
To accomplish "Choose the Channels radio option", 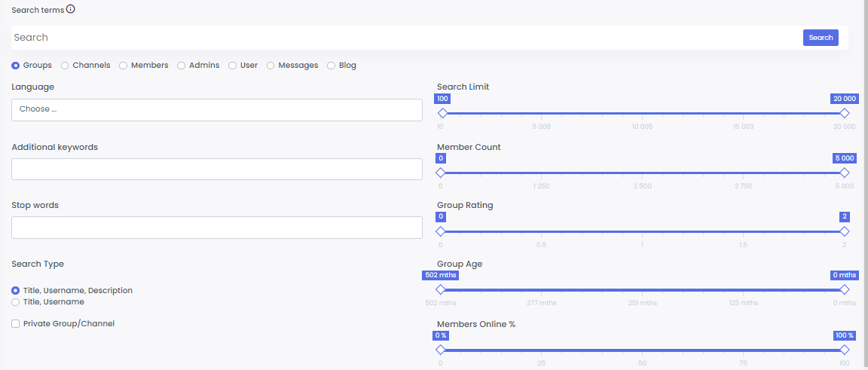I will click(65, 66).
